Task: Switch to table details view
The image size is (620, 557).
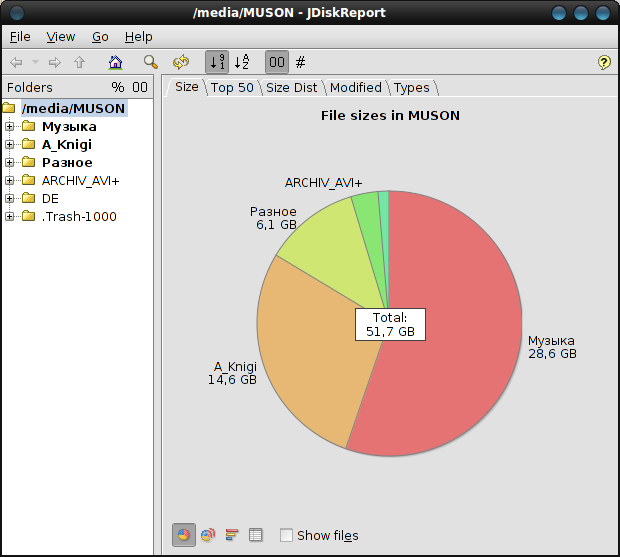Action: click(x=255, y=535)
